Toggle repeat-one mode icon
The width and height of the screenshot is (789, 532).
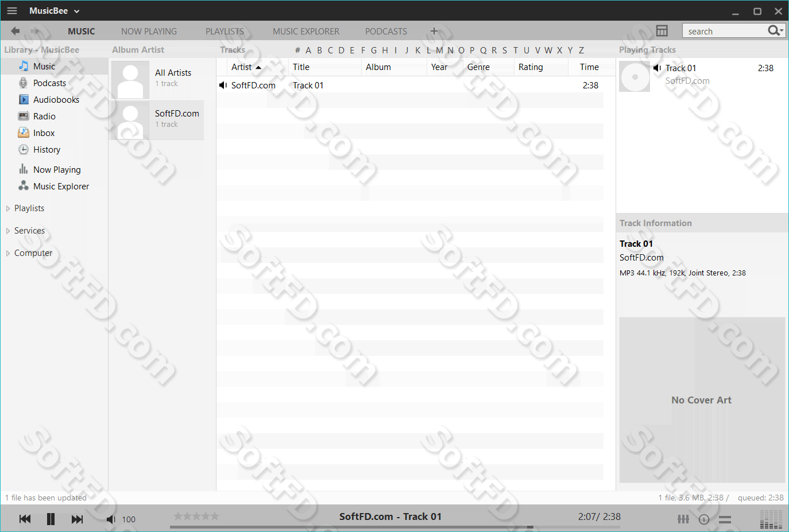[x=704, y=519]
